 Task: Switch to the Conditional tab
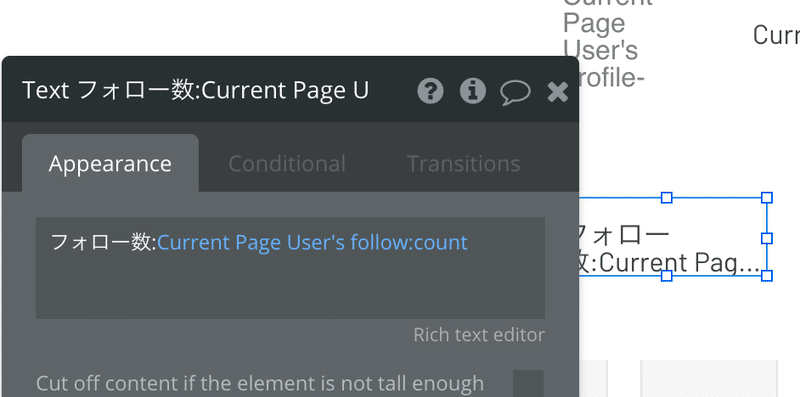287,164
